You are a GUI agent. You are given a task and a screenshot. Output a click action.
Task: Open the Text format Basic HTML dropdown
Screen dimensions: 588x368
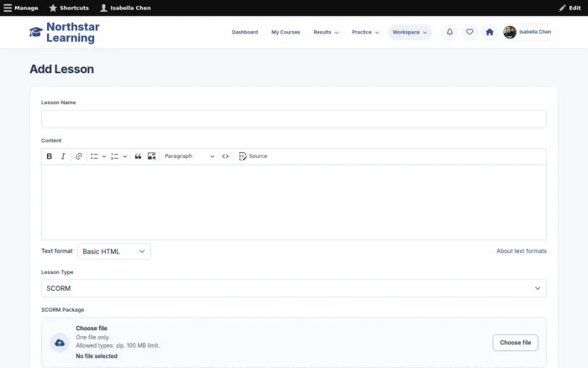pos(114,251)
